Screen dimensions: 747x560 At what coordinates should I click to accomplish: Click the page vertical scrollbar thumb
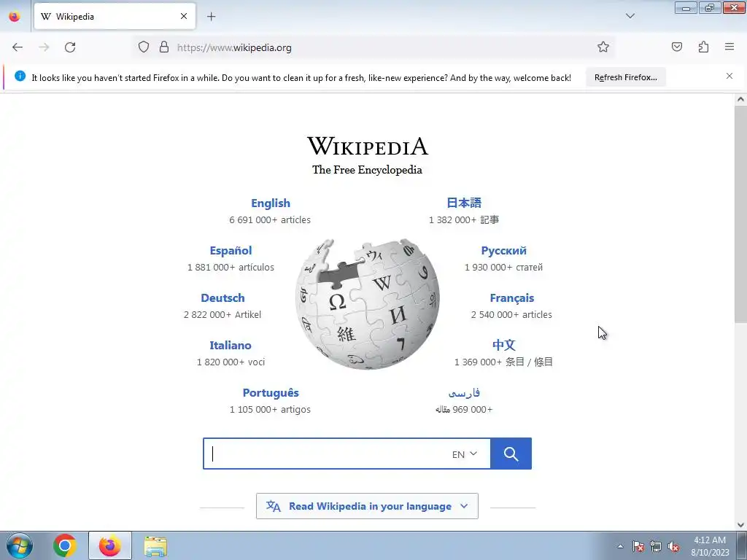tap(740, 214)
